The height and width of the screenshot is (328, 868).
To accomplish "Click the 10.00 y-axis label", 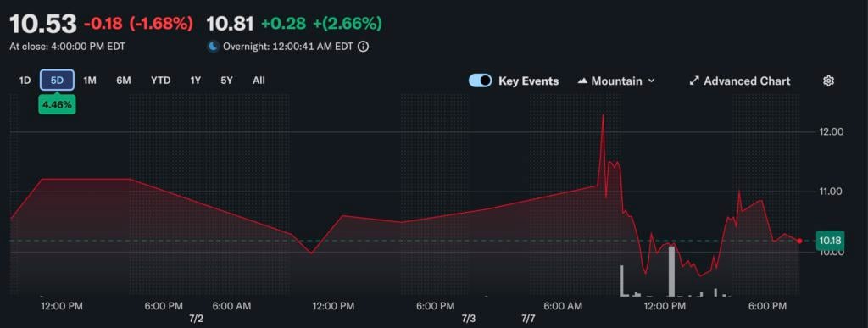I will [831, 253].
